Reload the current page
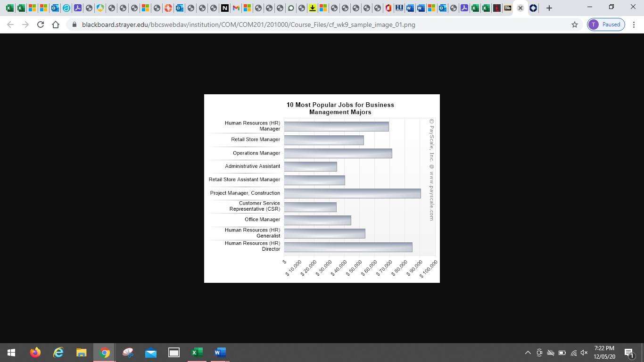Viewport: 644px width, 362px height. [41, 25]
